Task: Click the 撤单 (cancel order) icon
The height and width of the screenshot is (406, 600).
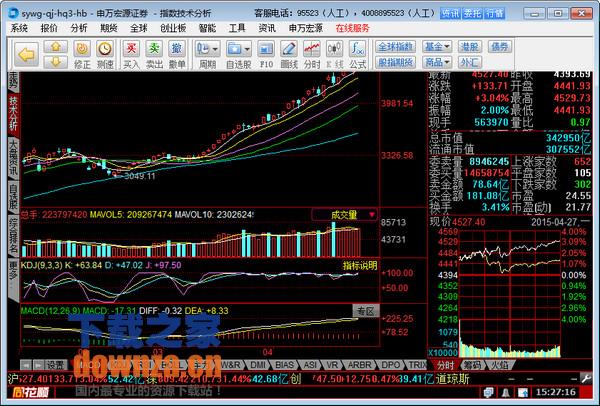Action: (x=175, y=51)
